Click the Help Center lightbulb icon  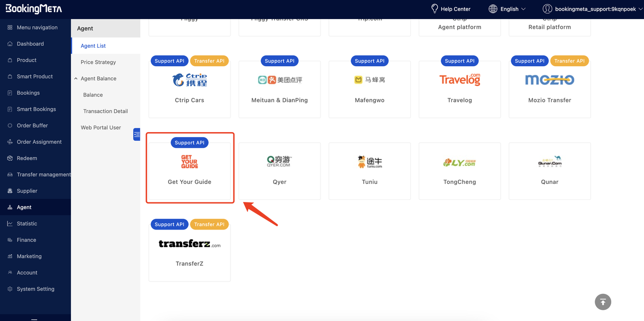tap(434, 9)
